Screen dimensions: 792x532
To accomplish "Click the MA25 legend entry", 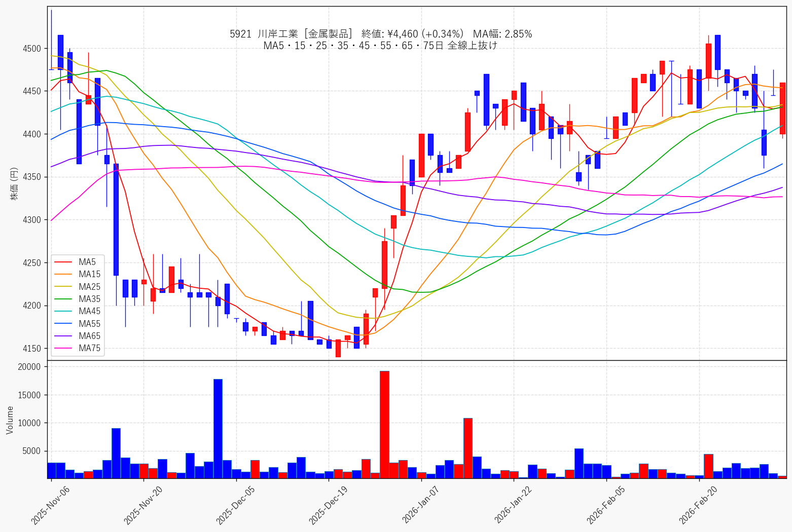I will pos(78,287).
